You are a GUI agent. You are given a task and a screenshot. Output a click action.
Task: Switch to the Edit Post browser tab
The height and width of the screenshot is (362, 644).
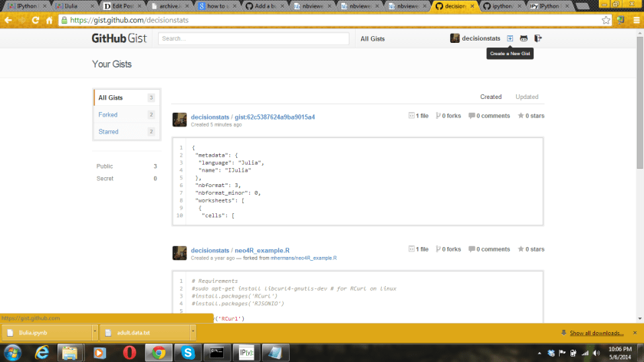pyautogui.click(x=123, y=6)
